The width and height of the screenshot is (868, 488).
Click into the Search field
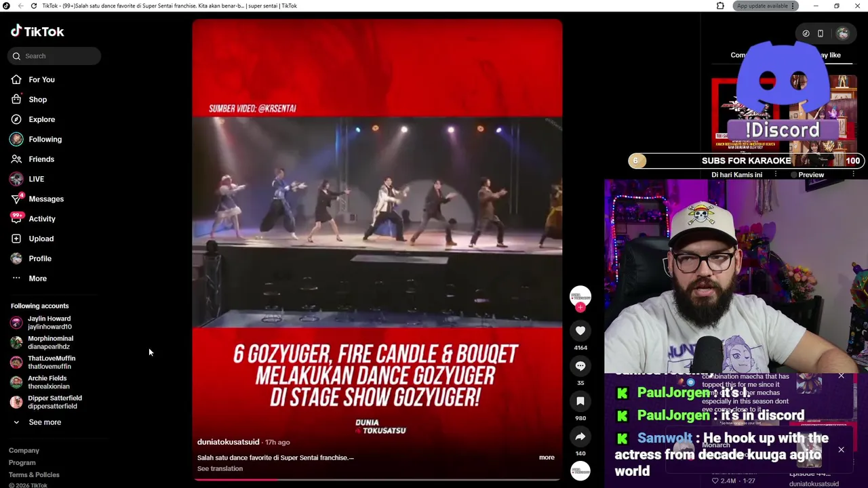click(54, 56)
